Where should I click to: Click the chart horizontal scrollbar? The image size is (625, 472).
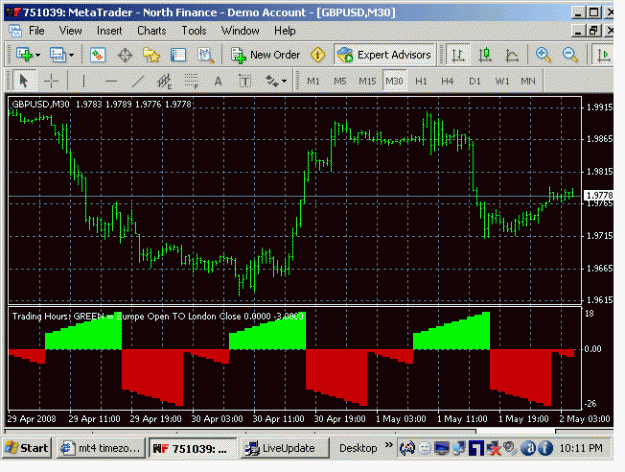[x=309, y=431]
